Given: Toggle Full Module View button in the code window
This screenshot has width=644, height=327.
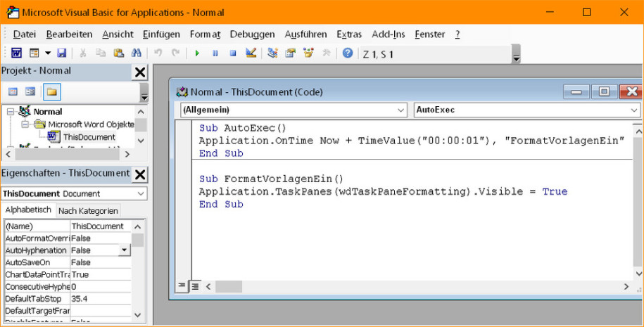Looking at the screenshot, I should (195, 286).
